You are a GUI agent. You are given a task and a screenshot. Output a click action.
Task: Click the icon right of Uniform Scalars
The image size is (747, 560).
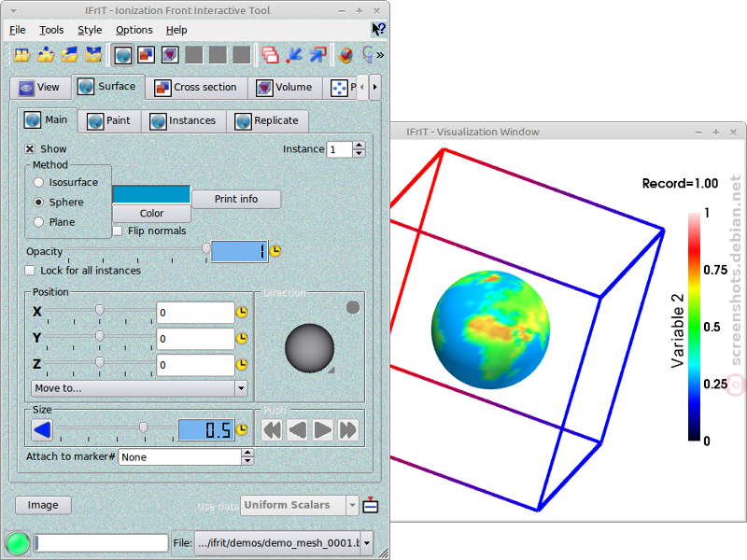coord(371,505)
